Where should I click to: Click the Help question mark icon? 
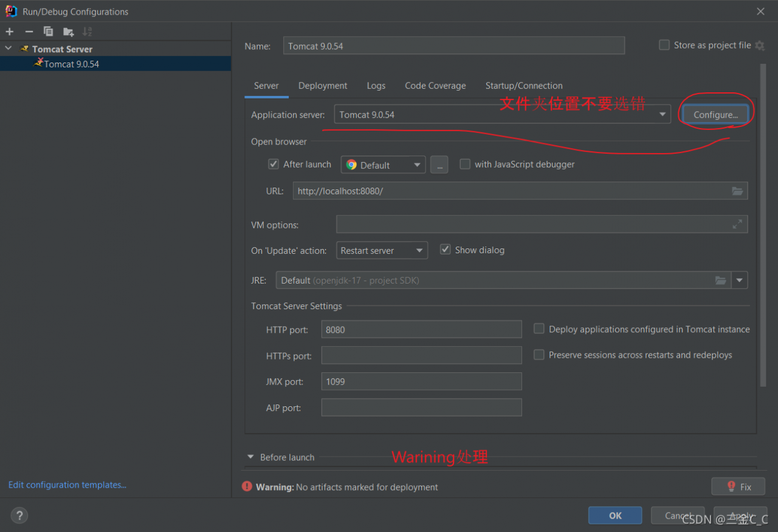coord(19,516)
